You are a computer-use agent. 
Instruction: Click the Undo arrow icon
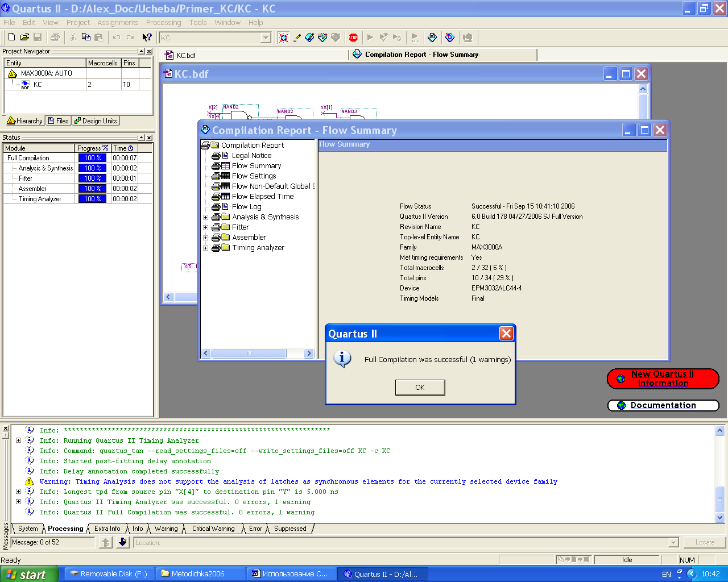click(x=117, y=37)
